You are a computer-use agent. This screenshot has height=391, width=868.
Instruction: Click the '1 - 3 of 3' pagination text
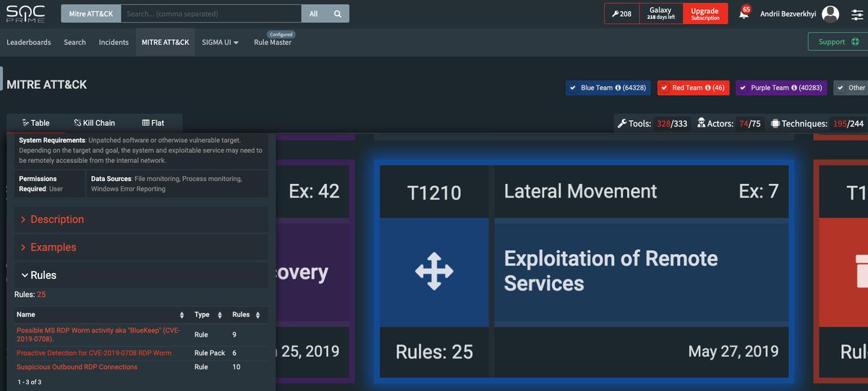tap(30, 382)
